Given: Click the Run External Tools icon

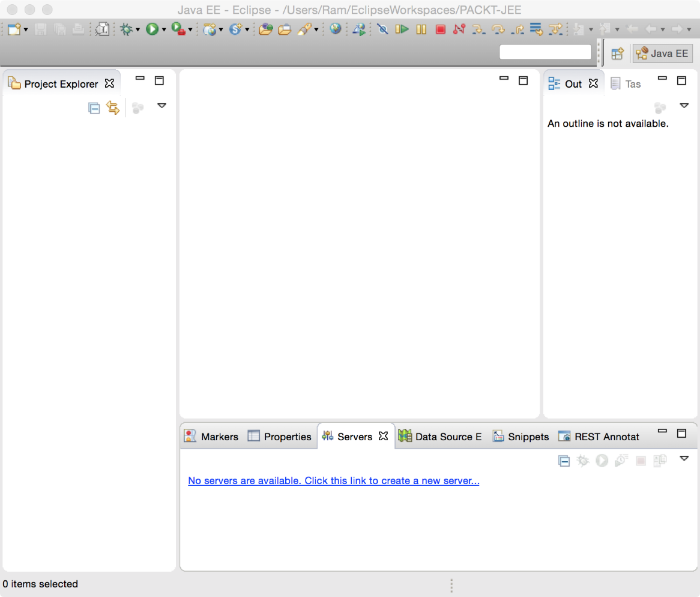Looking at the screenshot, I should click(178, 29).
